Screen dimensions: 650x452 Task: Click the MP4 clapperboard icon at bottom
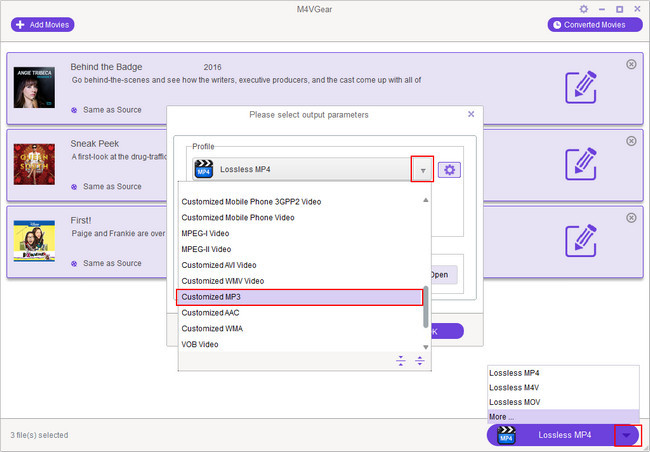click(x=506, y=435)
